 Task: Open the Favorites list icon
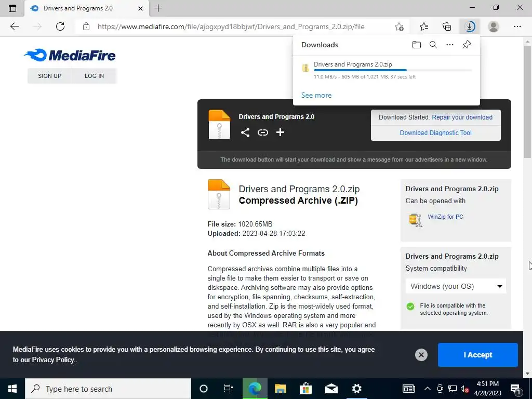(x=424, y=26)
